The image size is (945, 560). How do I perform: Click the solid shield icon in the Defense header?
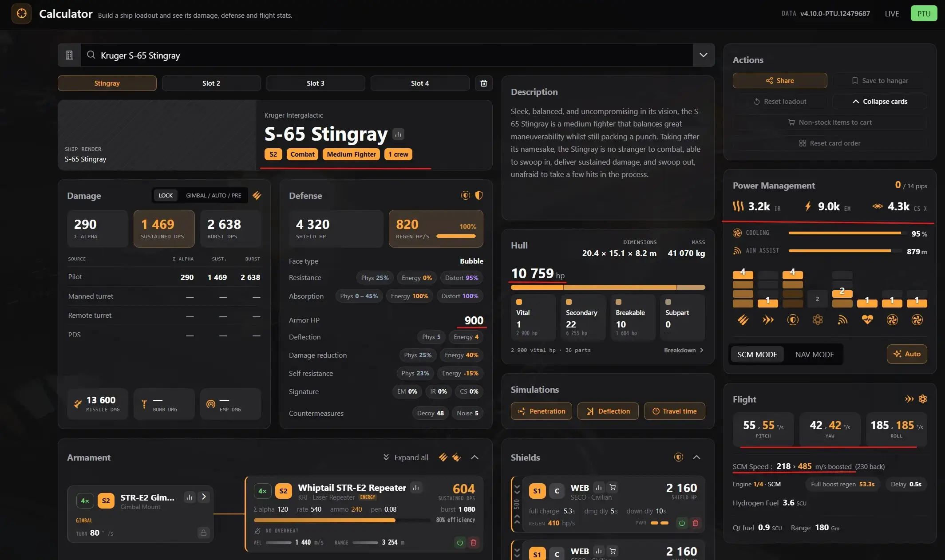479,195
